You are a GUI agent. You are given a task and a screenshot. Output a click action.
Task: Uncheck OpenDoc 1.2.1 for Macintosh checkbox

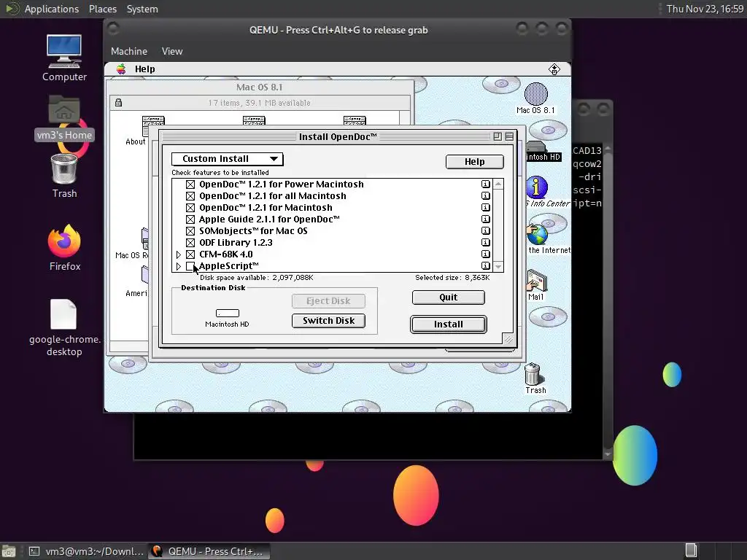click(x=190, y=208)
